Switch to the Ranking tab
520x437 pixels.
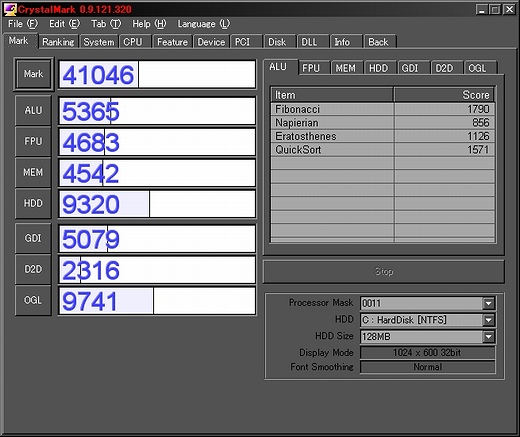pos(58,42)
